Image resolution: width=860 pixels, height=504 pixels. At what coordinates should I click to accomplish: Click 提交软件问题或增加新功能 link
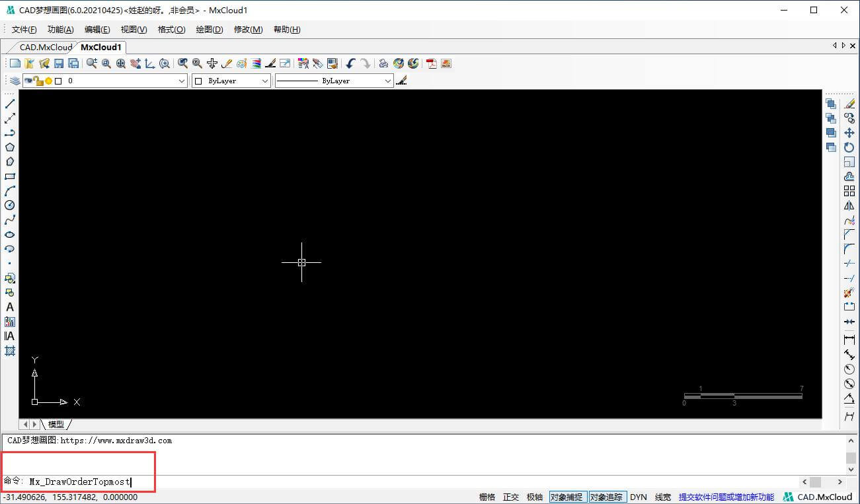pos(726,497)
